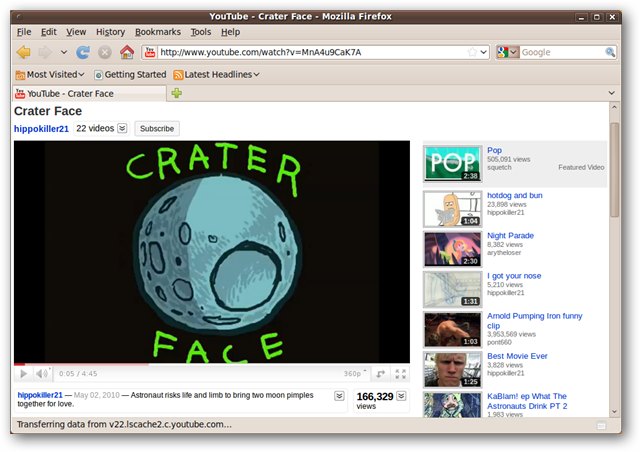Open the hotdog and bun title link

tap(515, 195)
